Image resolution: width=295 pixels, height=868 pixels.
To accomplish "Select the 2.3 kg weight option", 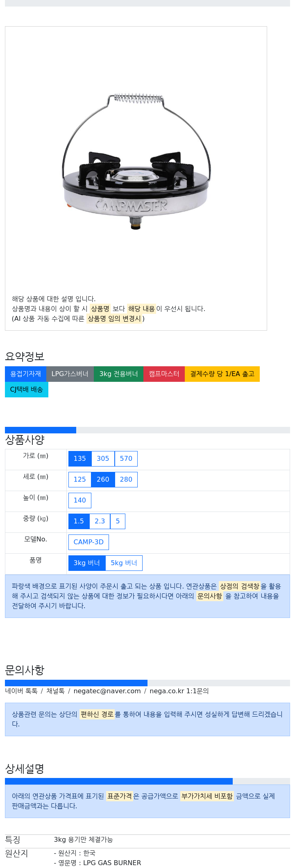I will (x=100, y=521).
